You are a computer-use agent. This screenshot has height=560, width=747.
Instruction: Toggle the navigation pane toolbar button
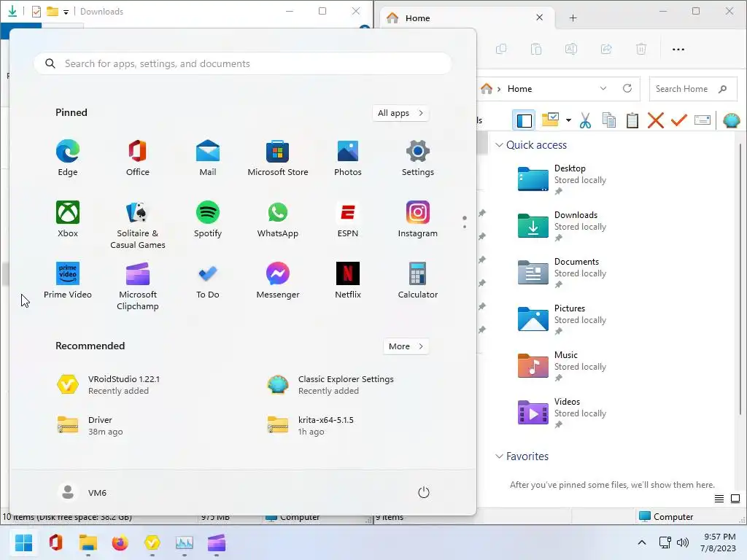point(524,120)
